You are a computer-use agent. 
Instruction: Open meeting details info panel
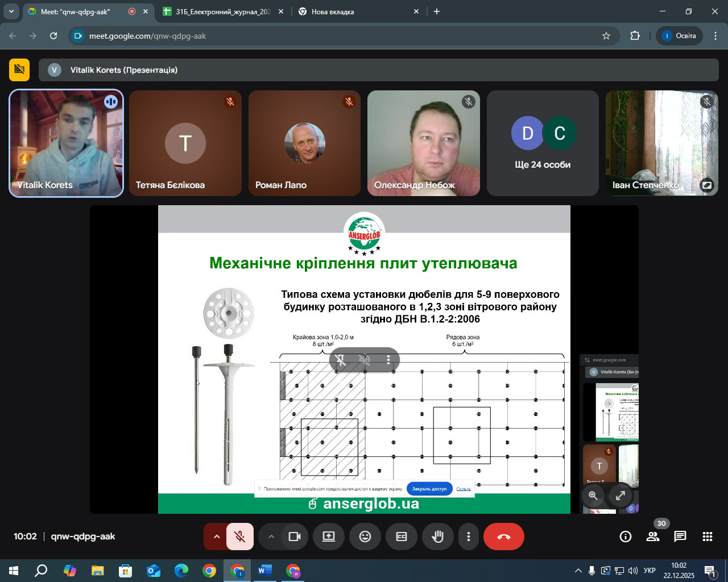click(626, 537)
